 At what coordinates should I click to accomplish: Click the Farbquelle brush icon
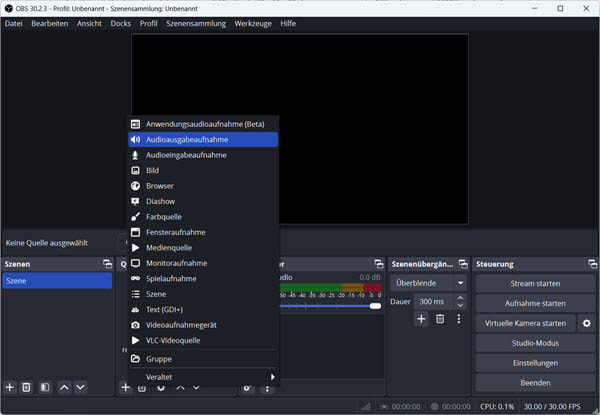(136, 217)
